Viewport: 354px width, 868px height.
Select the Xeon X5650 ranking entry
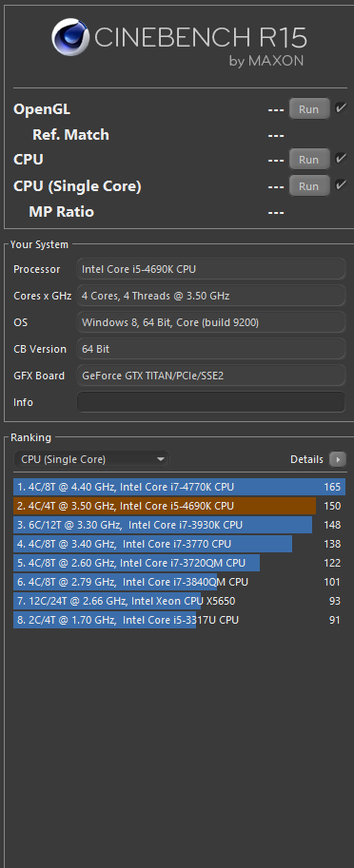coord(180,601)
